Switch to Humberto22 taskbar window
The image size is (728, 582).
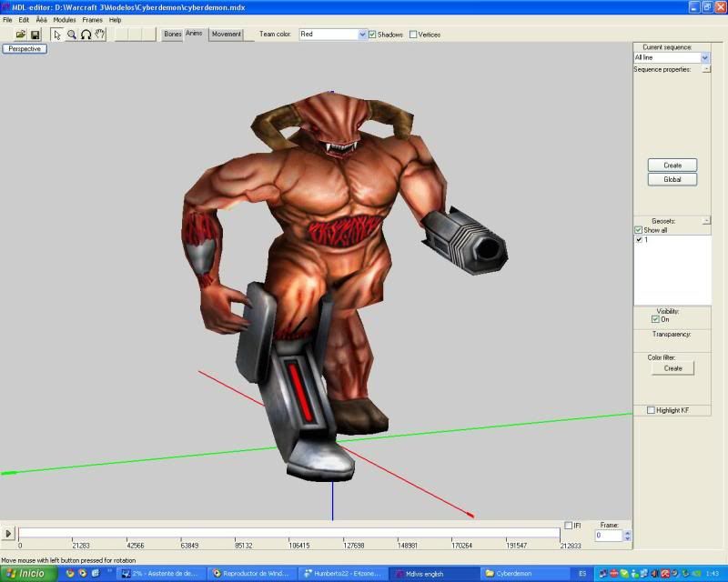(344, 574)
